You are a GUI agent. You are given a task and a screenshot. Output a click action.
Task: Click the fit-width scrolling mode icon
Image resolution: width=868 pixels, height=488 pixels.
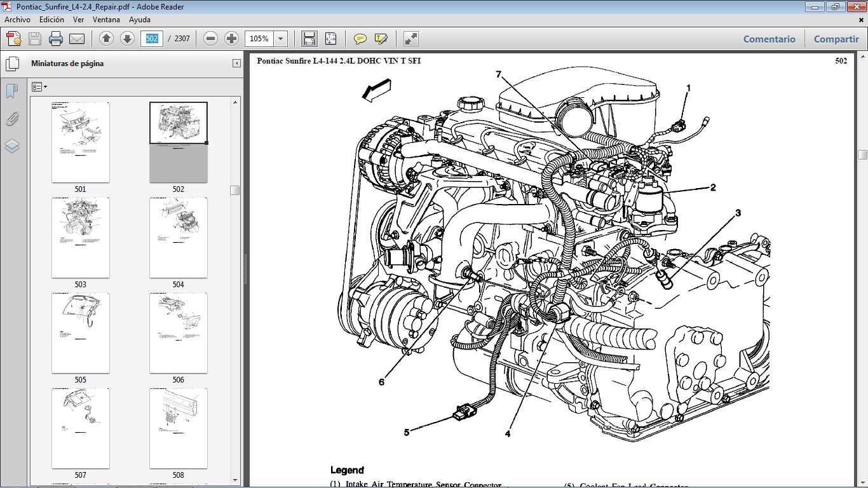pos(309,39)
